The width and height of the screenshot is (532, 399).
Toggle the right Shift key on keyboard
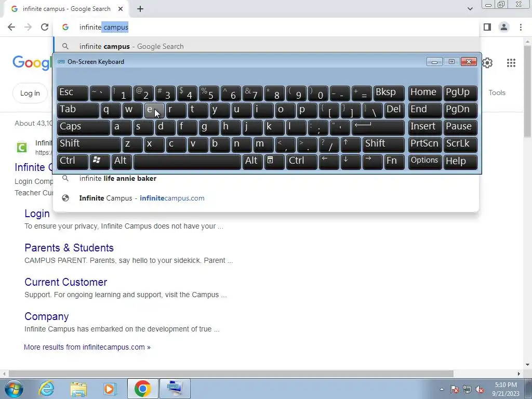pos(383,144)
